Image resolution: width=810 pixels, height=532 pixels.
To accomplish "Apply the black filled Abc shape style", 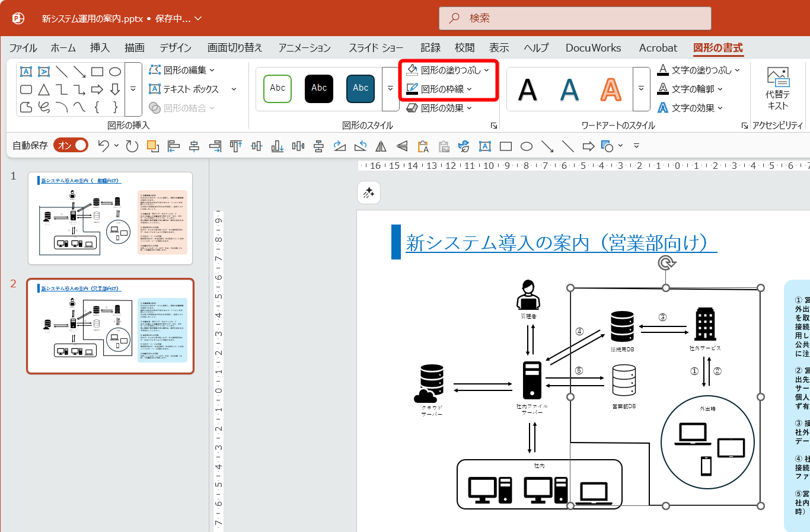I will tap(319, 88).
